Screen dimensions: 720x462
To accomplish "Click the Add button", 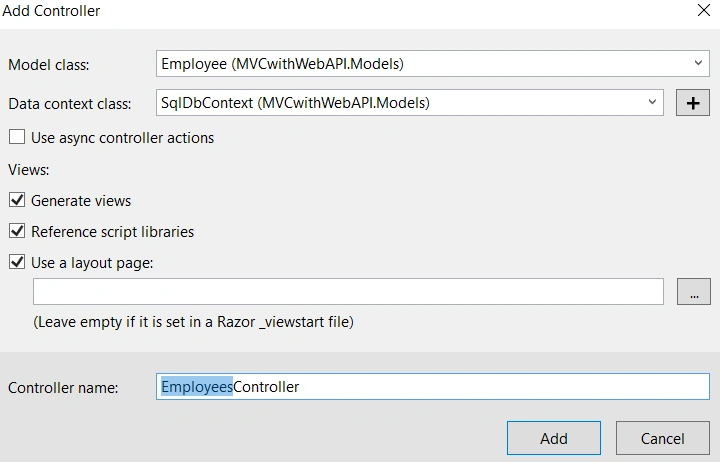I will 554,438.
